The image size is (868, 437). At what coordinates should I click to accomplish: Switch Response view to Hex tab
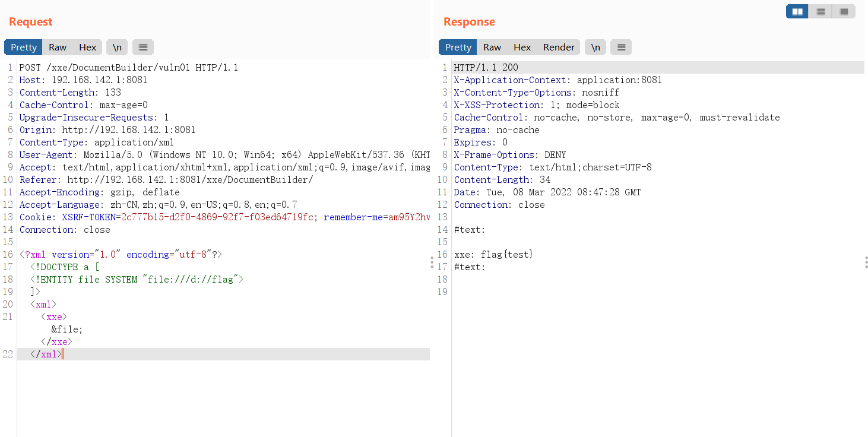(522, 47)
